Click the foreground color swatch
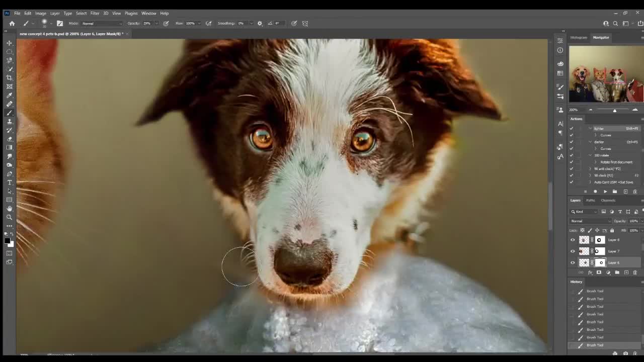This screenshot has height=362, width=644. point(8,240)
